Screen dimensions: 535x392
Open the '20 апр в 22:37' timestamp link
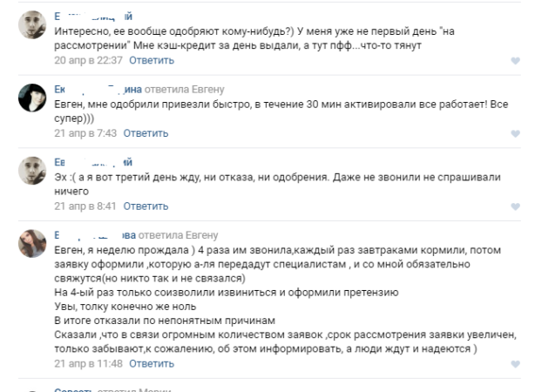coord(88,60)
